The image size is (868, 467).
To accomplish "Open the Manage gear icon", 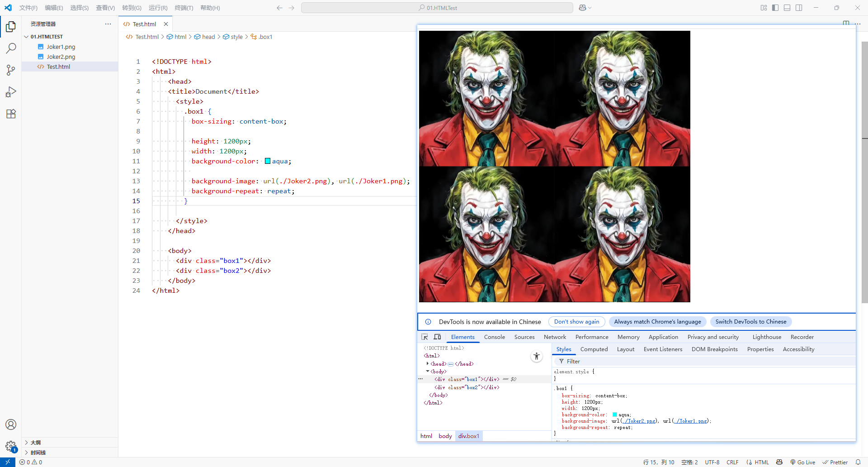I will tap(11, 447).
